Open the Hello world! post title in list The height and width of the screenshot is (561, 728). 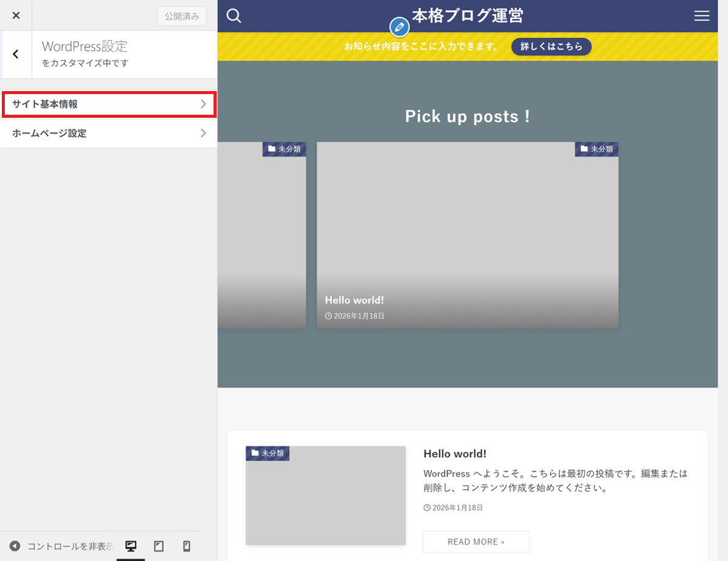tap(454, 454)
